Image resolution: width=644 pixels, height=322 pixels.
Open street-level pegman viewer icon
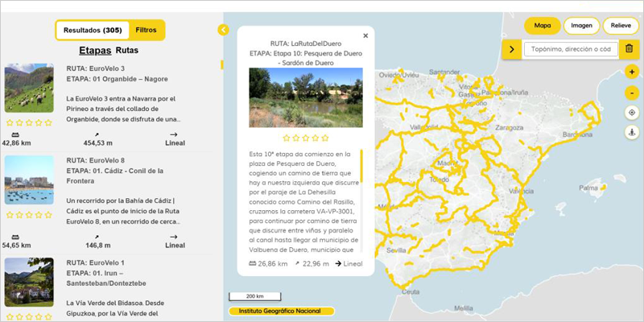[x=632, y=133]
